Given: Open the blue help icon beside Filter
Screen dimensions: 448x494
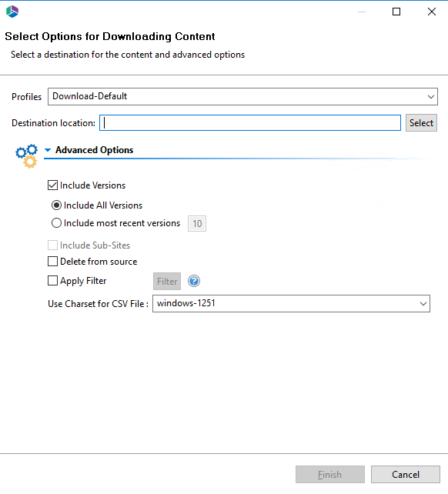Looking at the screenshot, I should (194, 281).
